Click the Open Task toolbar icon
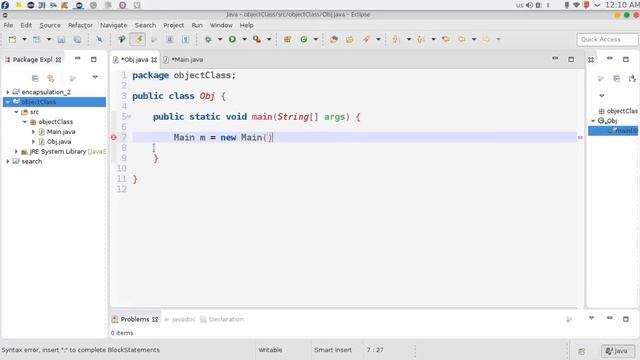640x360 pixels. [x=349, y=39]
